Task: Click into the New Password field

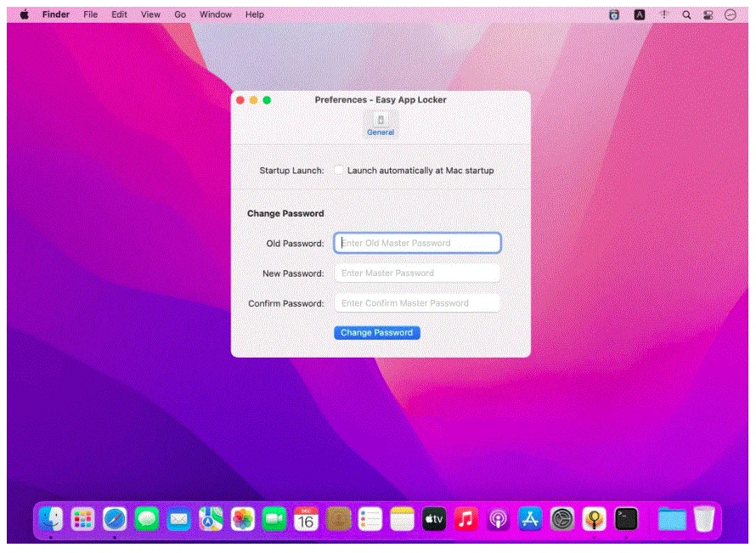Action: [x=418, y=273]
